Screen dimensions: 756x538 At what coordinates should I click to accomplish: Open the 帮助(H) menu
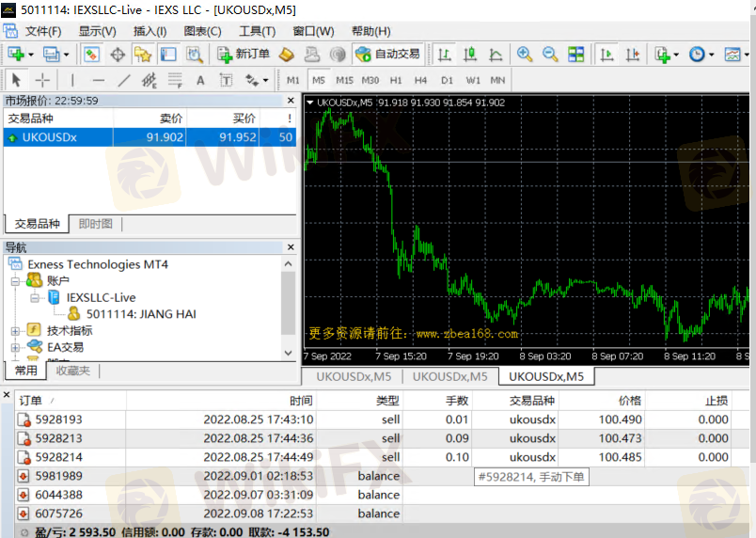[x=370, y=31]
